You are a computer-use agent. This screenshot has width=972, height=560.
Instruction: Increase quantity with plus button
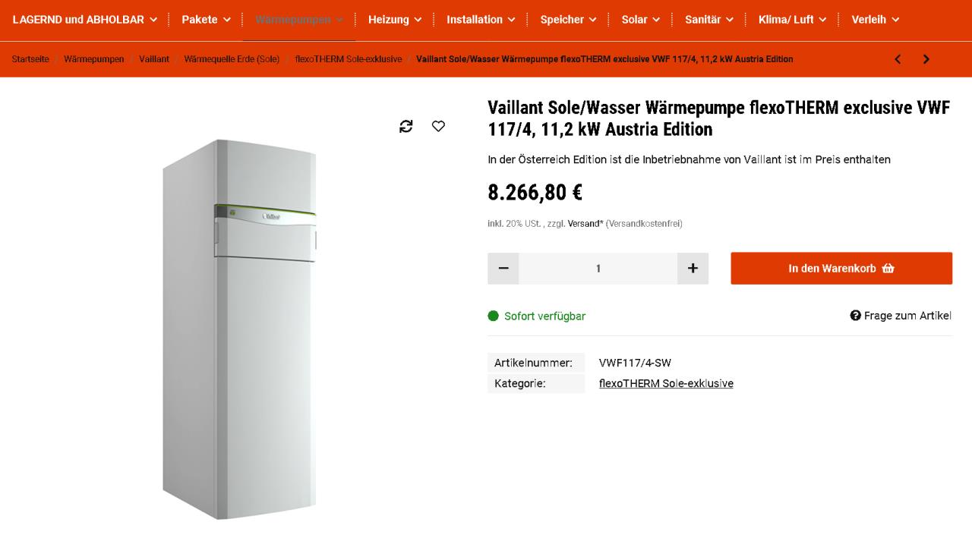pyautogui.click(x=693, y=269)
